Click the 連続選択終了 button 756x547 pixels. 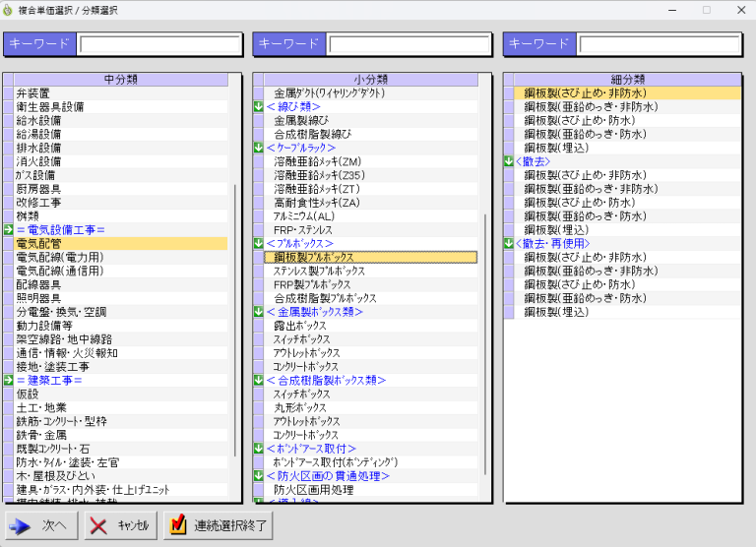click(x=219, y=525)
